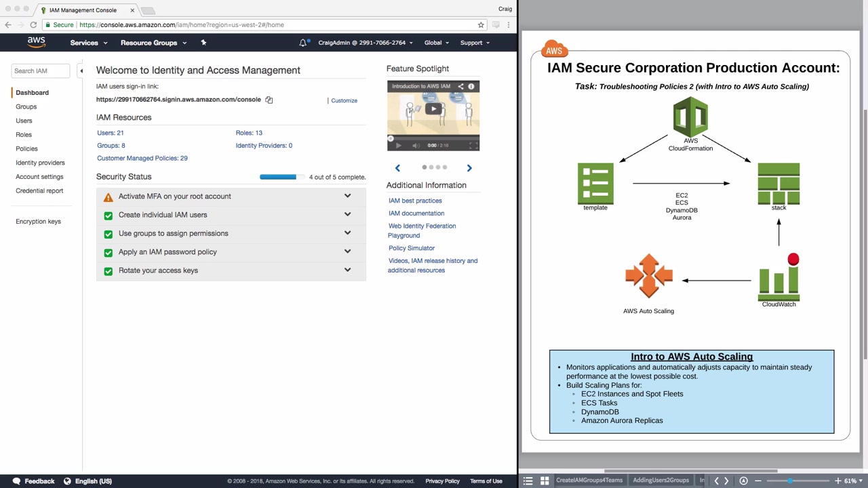Open the pin shortcuts icon in AWS header
Image resolution: width=868 pixels, height=488 pixels.
click(x=203, y=43)
